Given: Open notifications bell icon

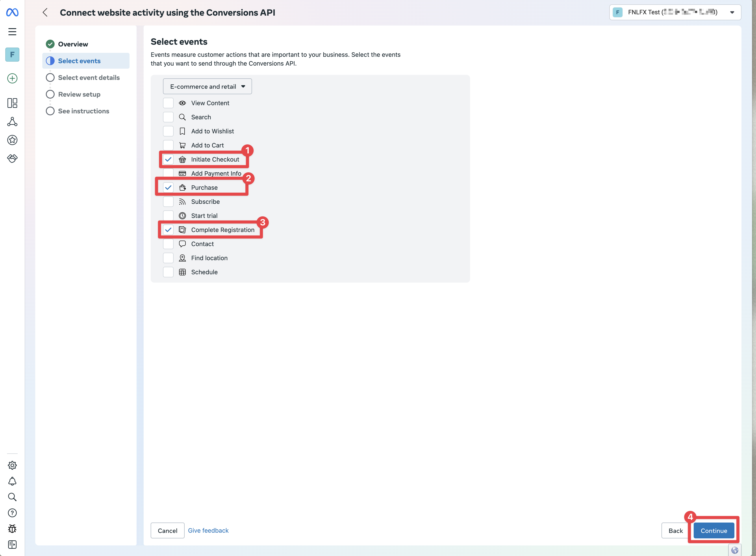Looking at the screenshot, I should coord(12,481).
